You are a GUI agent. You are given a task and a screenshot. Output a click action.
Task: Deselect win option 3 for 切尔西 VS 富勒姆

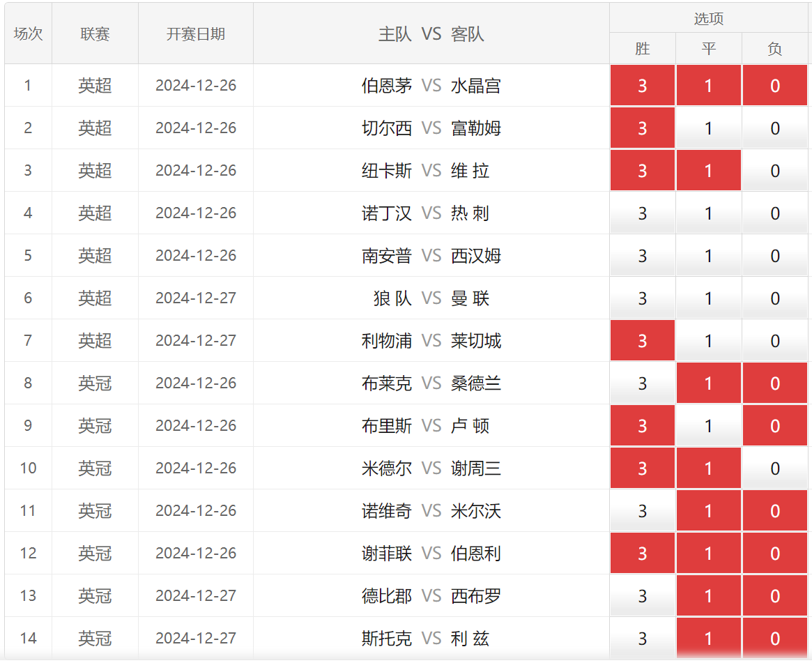[x=642, y=128]
